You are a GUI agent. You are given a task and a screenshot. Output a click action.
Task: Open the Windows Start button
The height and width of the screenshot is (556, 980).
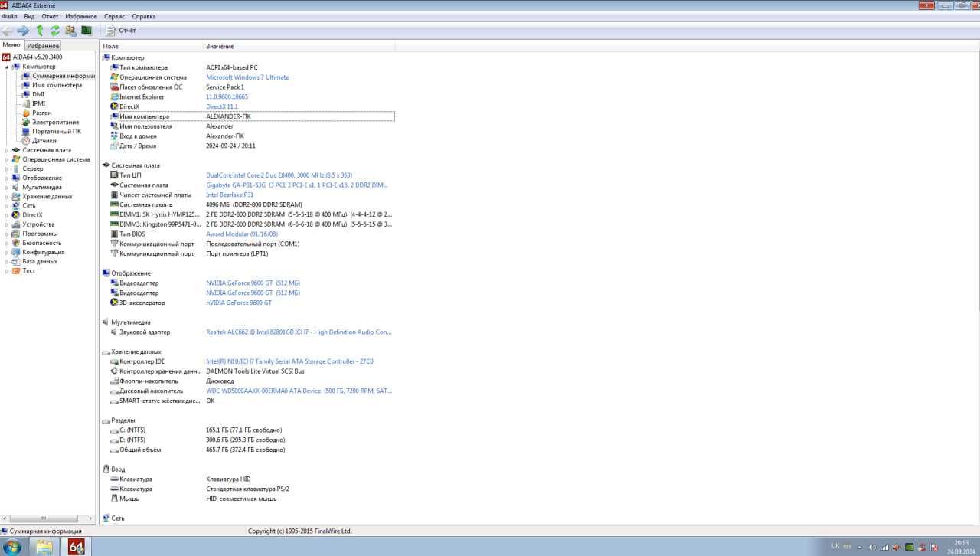(x=12, y=546)
